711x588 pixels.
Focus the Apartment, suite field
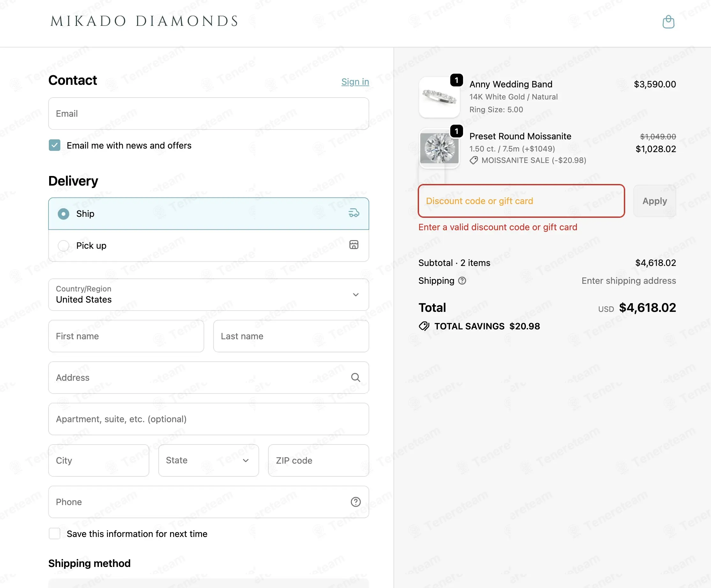point(209,419)
